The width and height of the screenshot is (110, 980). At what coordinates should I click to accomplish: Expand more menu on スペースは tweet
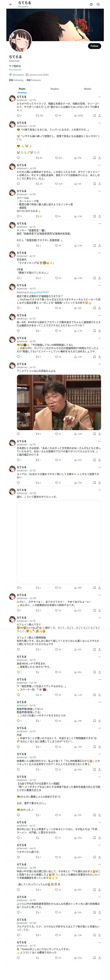(99, 191)
